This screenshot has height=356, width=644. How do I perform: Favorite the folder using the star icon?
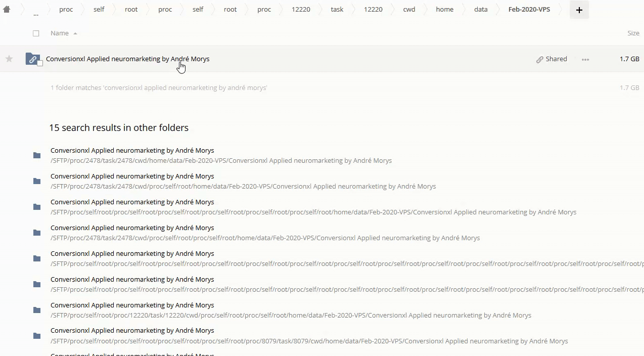pyautogui.click(x=9, y=59)
